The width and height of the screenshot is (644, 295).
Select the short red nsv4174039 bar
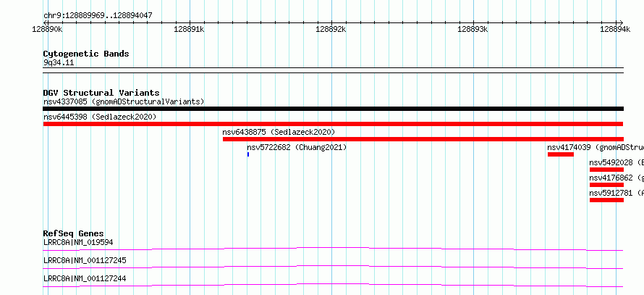coord(561,154)
